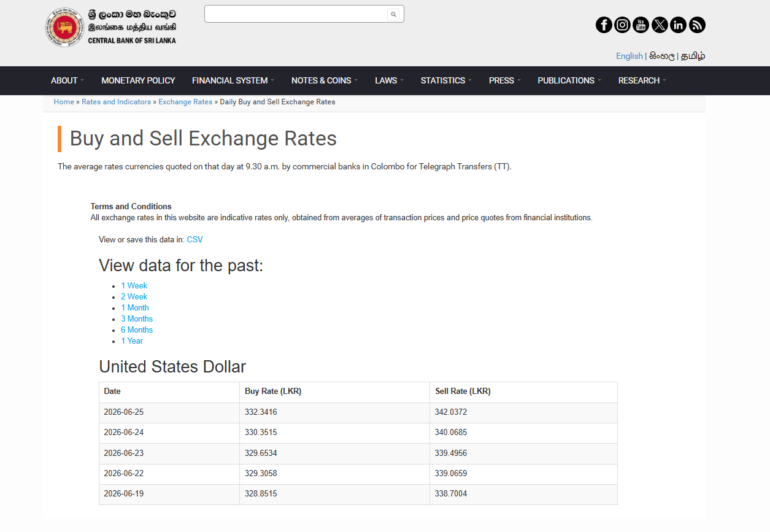
Task: Expand the FINANCIAL SYSTEM menu
Action: pyautogui.click(x=233, y=80)
